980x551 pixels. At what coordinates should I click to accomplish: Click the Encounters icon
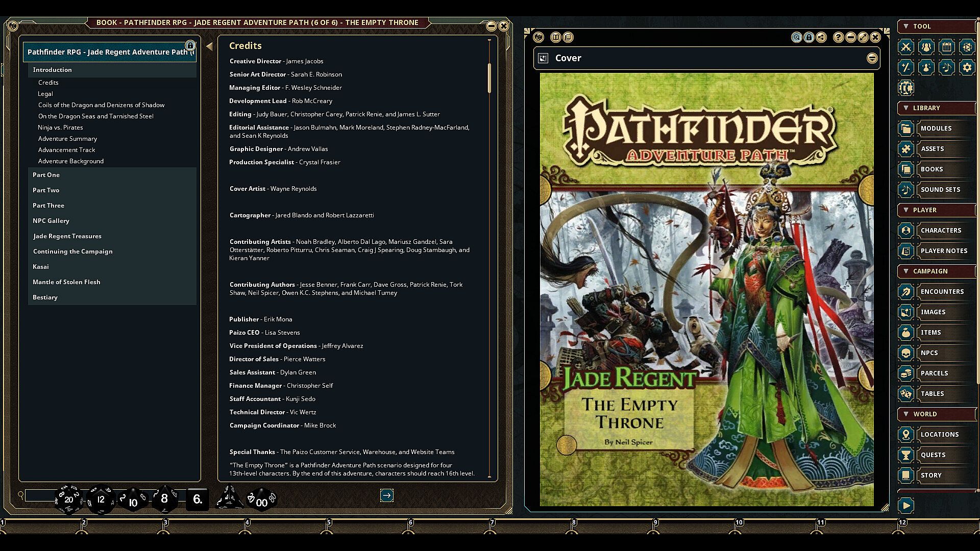(x=906, y=292)
